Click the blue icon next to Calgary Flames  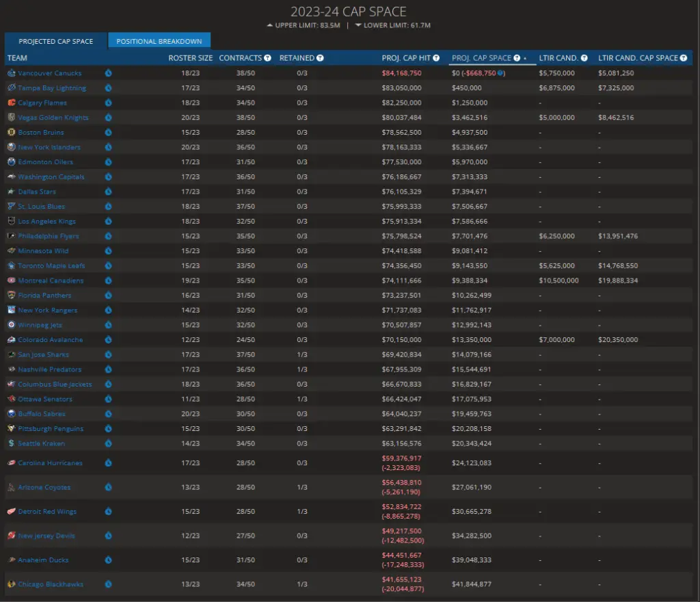(x=108, y=103)
